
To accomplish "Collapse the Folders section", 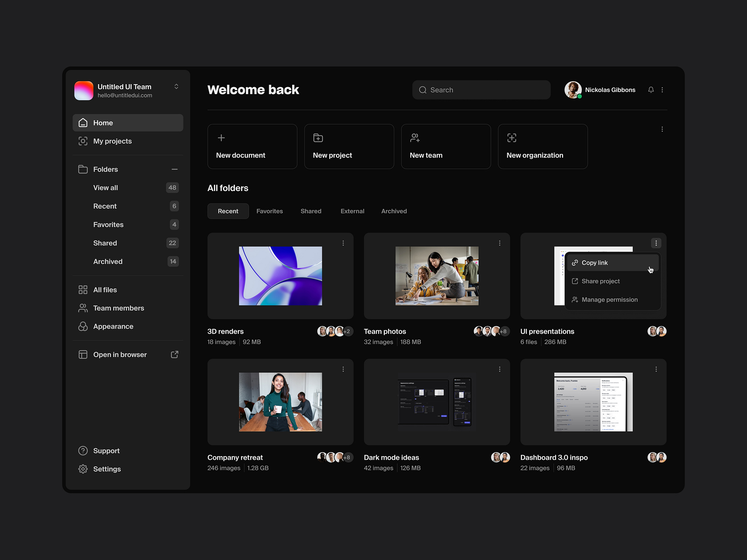I will tap(174, 169).
